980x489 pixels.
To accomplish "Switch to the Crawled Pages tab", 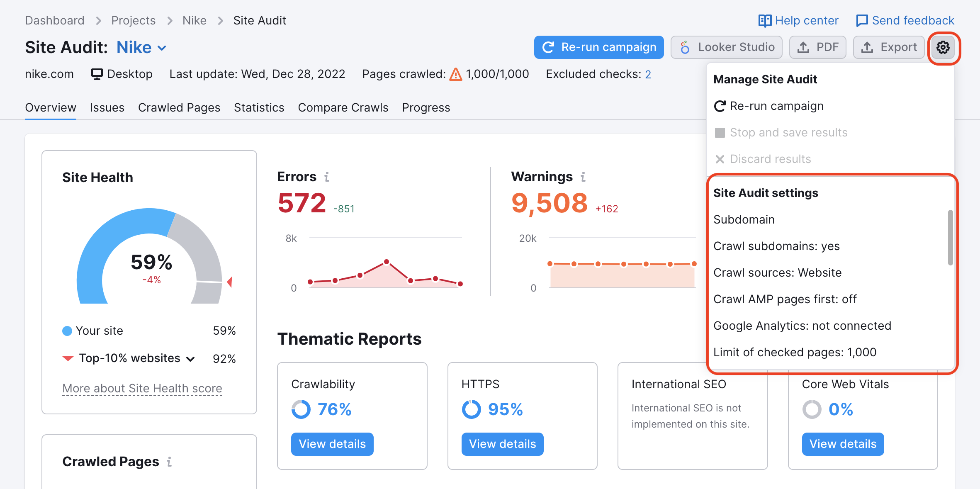I will tap(179, 108).
